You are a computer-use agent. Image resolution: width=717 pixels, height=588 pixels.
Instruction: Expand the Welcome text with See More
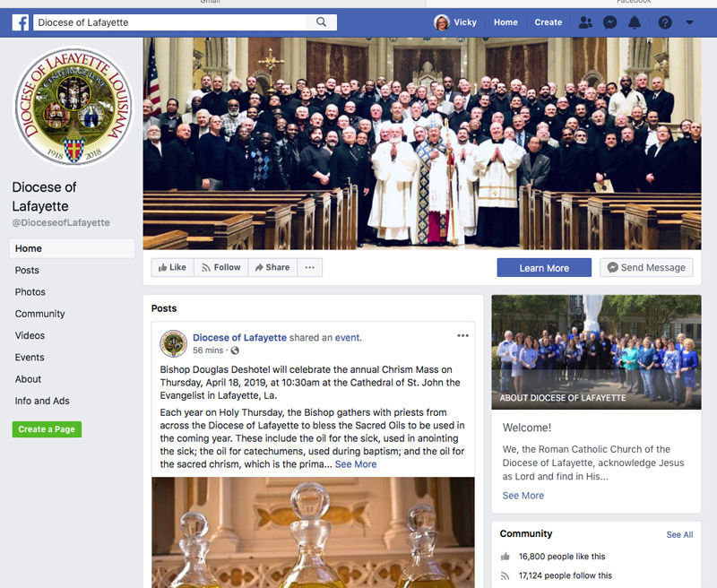tap(523, 496)
